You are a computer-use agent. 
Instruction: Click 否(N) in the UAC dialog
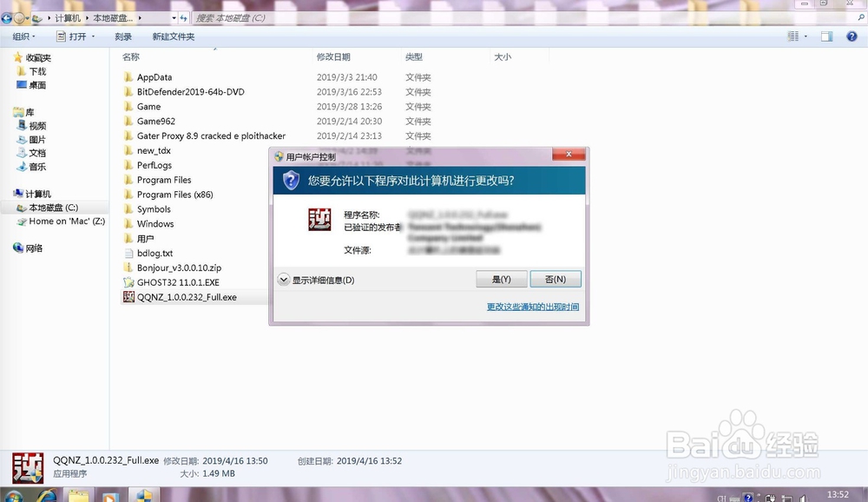[x=556, y=280]
